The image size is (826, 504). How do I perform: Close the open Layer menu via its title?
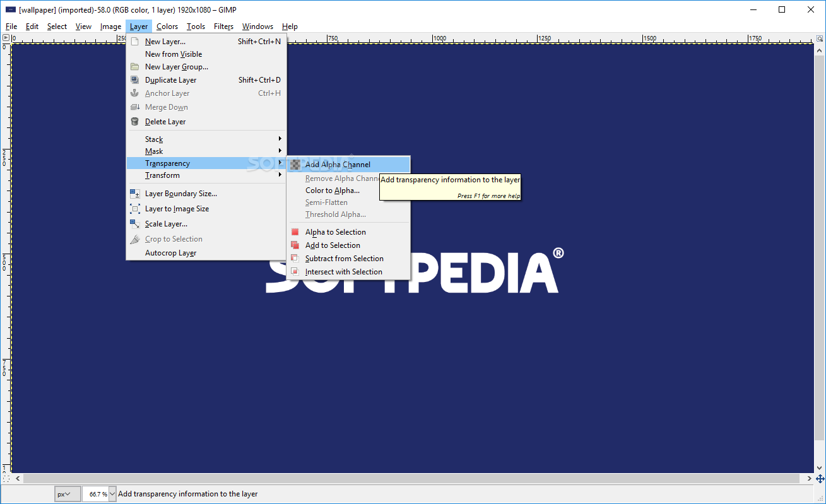(139, 26)
